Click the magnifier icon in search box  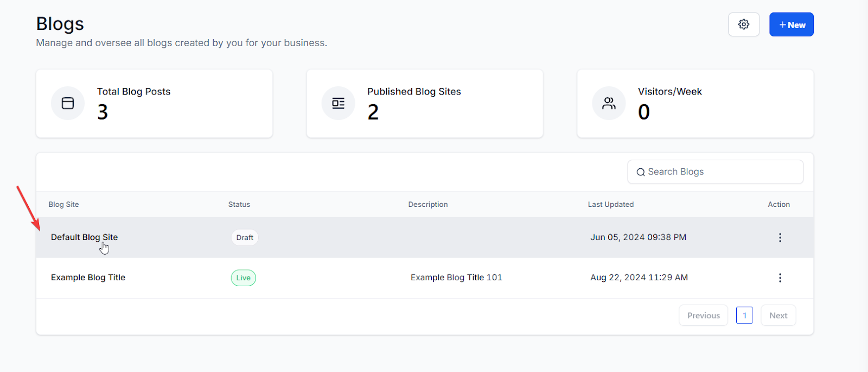(x=641, y=172)
